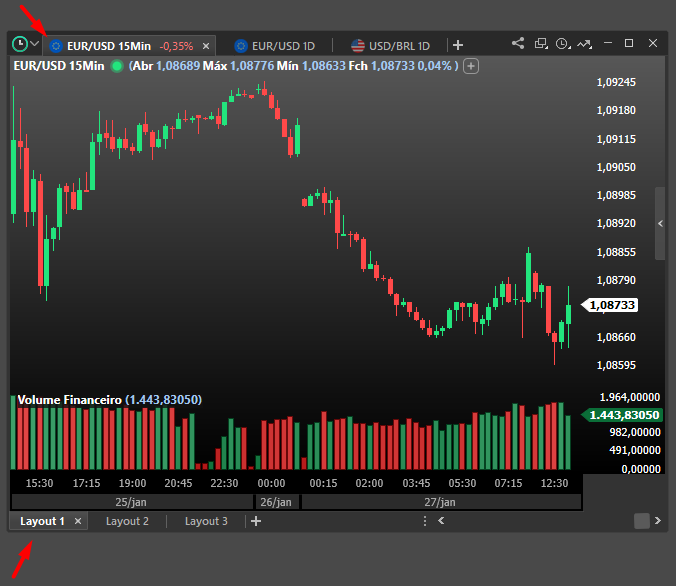Toggle the green status dot near EUR/USD
The height and width of the screenshot is (586, 676).
(x=117, y=66)
